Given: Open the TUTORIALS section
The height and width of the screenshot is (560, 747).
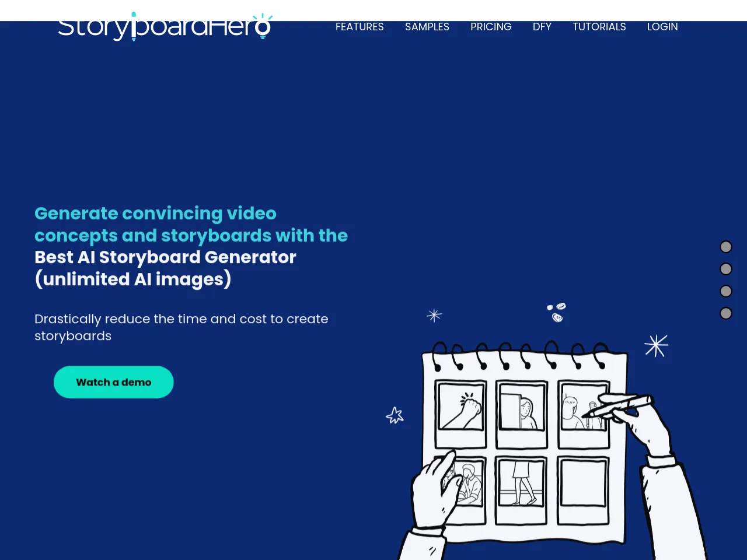Looking at the screenshot, I should click(x=599, y=27).
